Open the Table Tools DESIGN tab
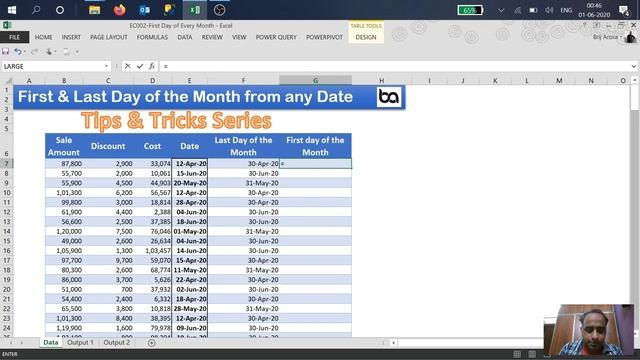The width and height of the screenshot is (640, 360). click(x=366, y=37)
